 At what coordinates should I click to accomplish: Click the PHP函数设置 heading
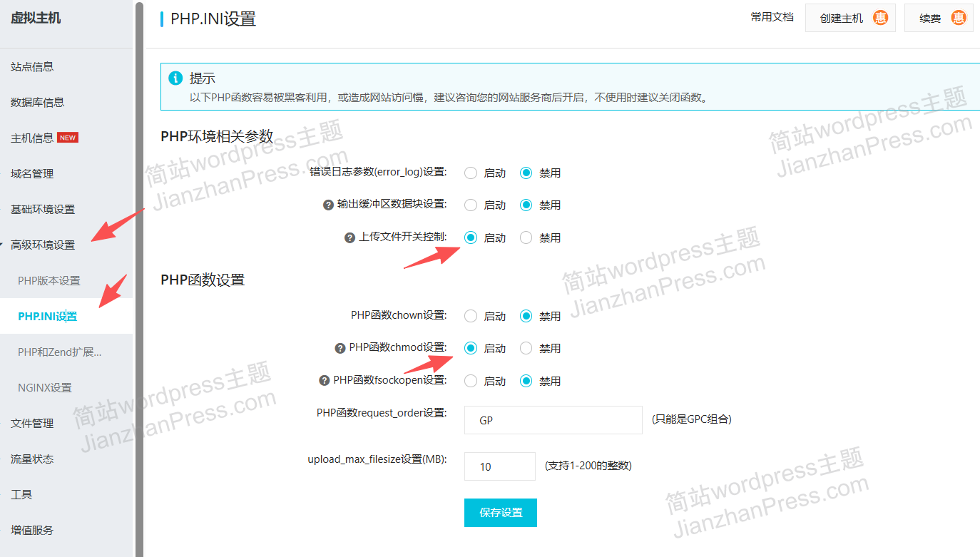coord(203,280)
